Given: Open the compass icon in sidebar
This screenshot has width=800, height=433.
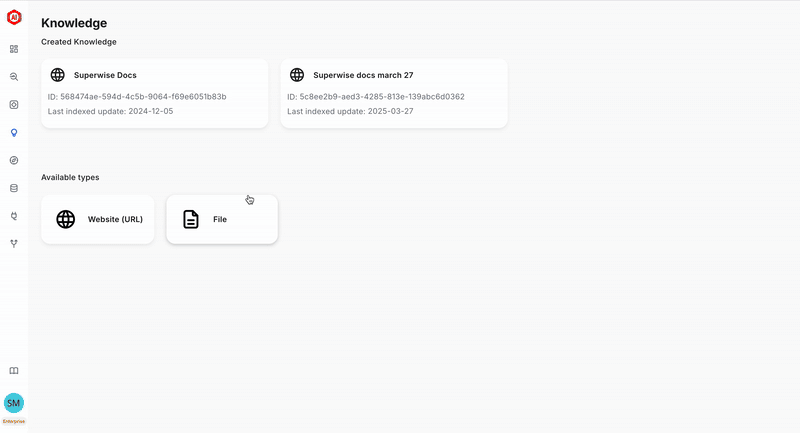Looking at the screenshot, I should 14,160.
